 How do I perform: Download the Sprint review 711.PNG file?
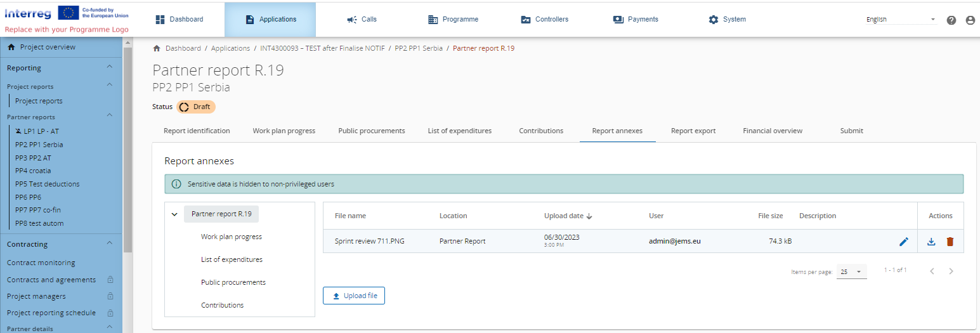point(931,242)
